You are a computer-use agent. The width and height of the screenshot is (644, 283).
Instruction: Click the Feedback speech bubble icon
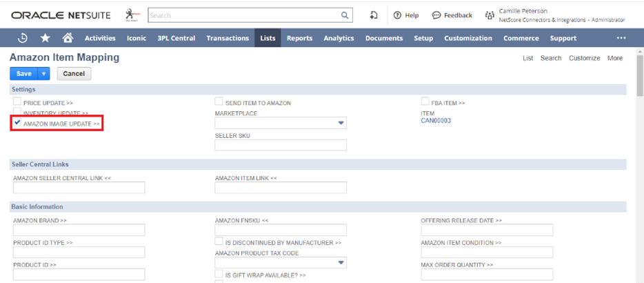coord(436,15)
